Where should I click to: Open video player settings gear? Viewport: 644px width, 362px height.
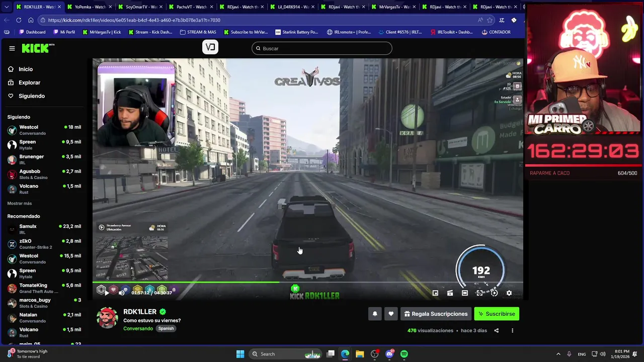[509, 293]
